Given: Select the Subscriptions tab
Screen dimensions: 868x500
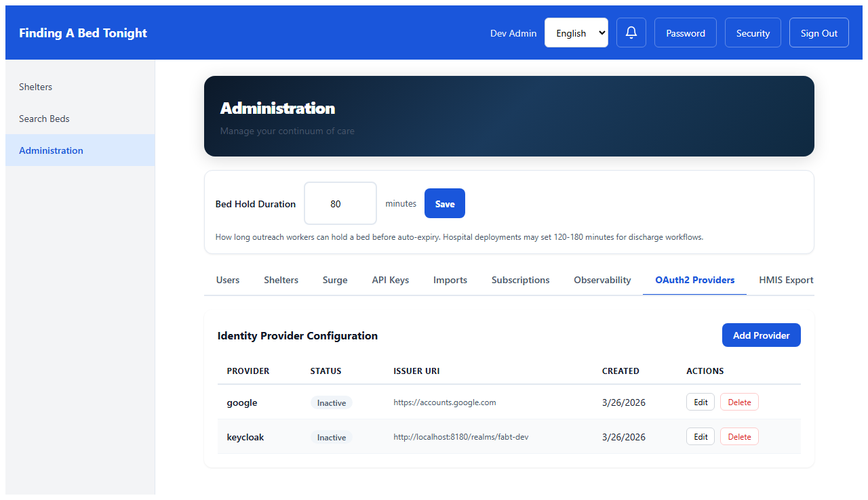Looking at the screenshot, I should [520, 280].
